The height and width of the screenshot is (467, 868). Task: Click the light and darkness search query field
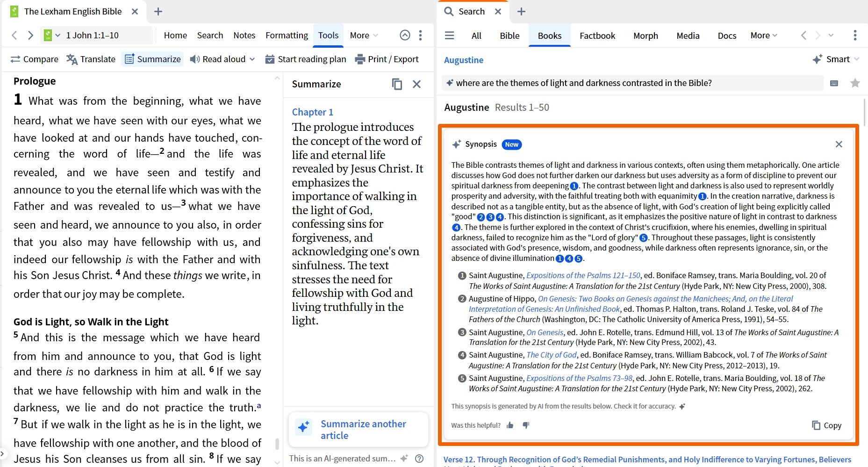632,83
